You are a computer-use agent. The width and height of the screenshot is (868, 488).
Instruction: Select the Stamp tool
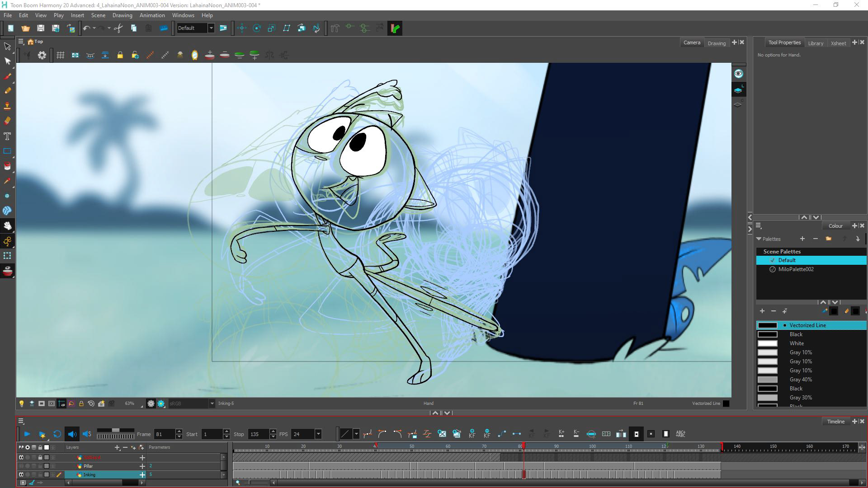(7, 106)
